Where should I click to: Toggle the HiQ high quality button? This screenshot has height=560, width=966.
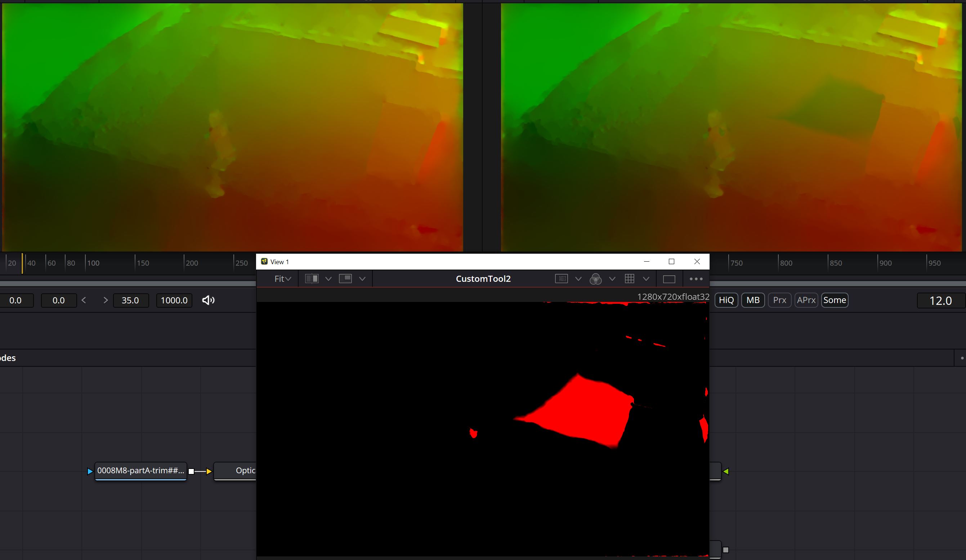click(726, 300)
